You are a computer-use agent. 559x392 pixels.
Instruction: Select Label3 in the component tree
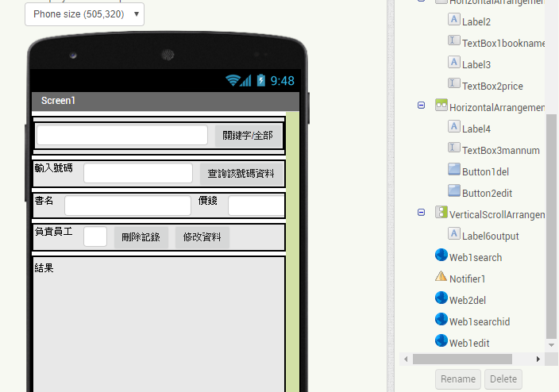476,65
